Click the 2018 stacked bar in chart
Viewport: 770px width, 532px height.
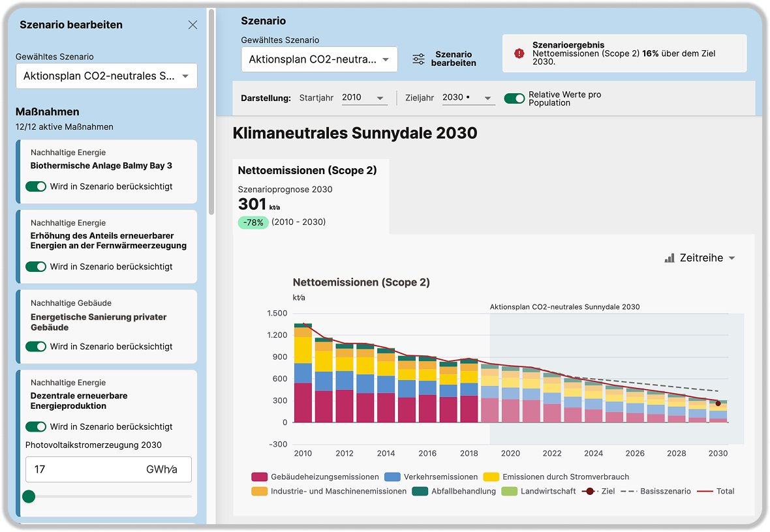click(469, 391)
